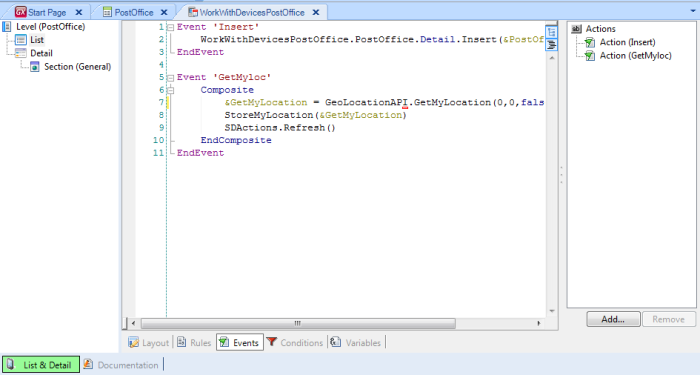
Task: Select Level (PostOffice) tree node
Action: coord(50,27)
